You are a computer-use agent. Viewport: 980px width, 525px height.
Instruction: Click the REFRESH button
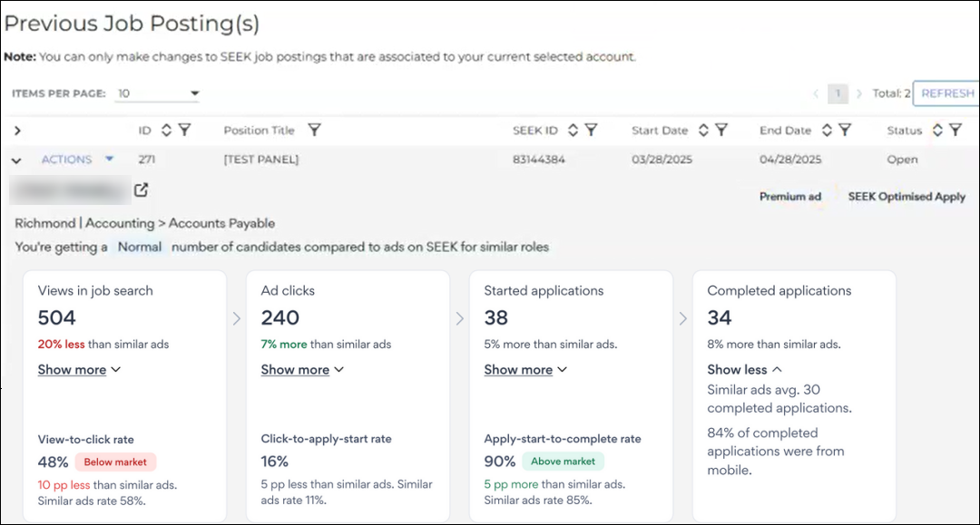[946, 93]
